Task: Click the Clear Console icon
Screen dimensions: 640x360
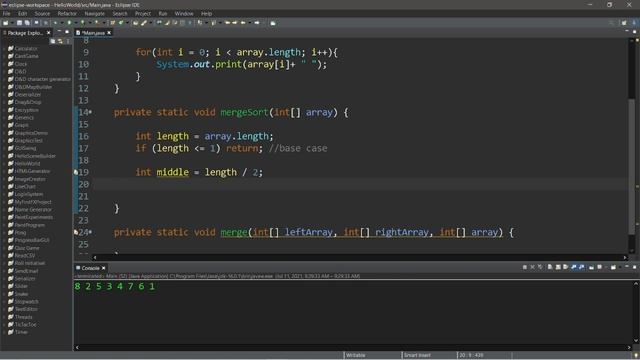Action: (550, 267)
